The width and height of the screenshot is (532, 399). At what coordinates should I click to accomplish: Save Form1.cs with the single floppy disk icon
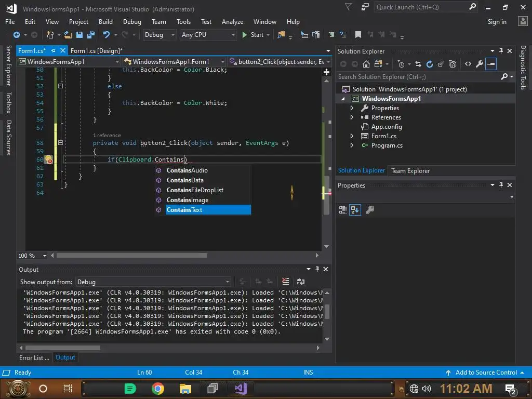point(79,35)
